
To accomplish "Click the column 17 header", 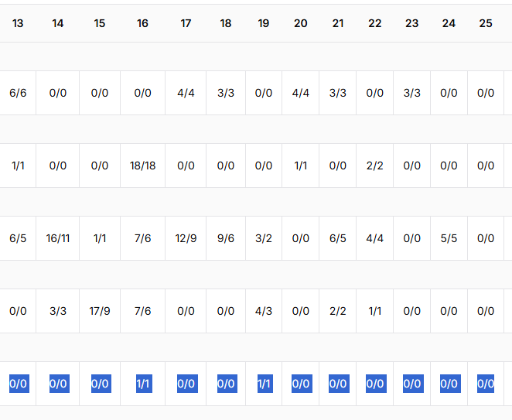I will 186,24.
